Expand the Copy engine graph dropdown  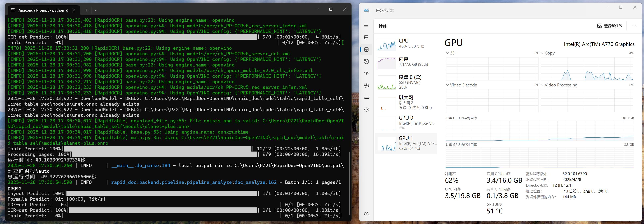coord(542,53)
